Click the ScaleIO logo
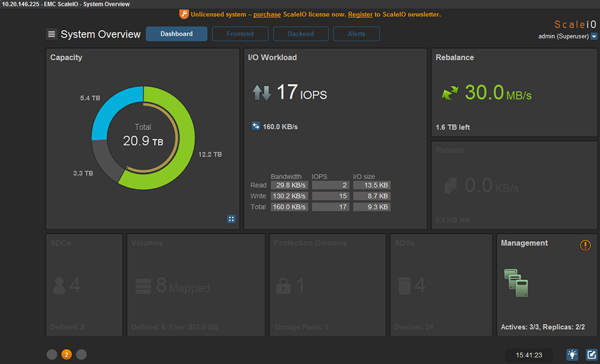 click(575, 25)
